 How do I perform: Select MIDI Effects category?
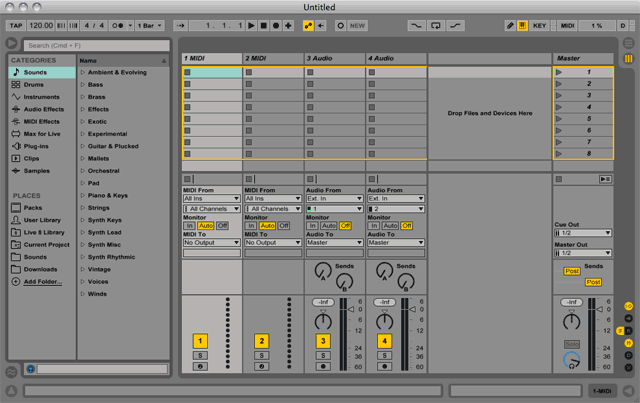[41, 121]
